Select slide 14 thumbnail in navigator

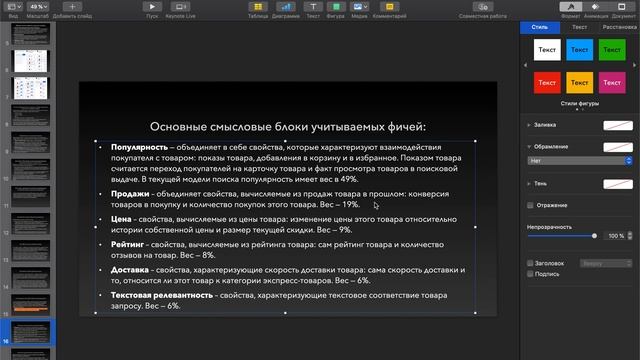tap(31, 278)
